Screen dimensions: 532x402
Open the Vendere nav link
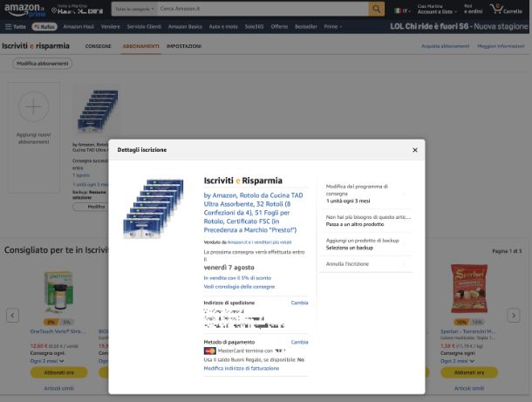[x=110, y=26]
